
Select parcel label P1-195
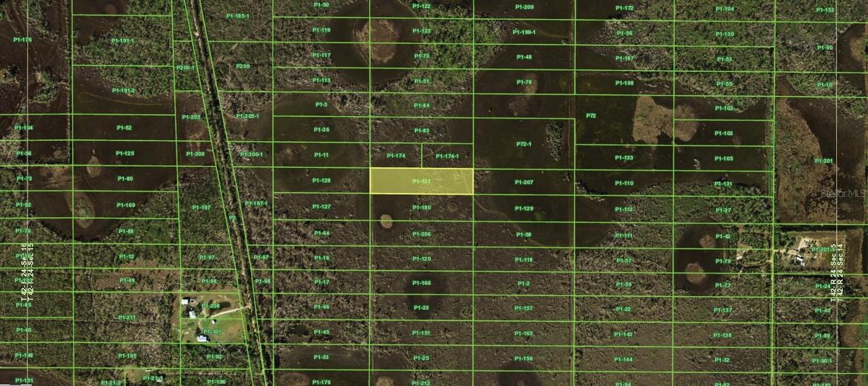point(127,355)
